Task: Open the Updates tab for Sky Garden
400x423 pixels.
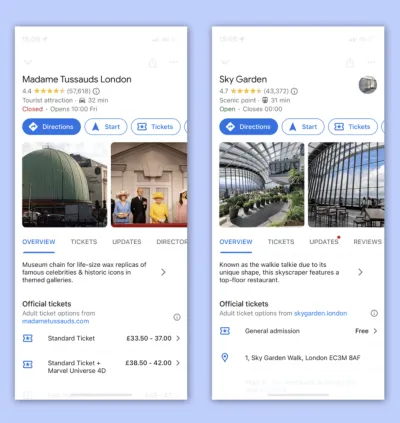Action: (x=324, y=242)
